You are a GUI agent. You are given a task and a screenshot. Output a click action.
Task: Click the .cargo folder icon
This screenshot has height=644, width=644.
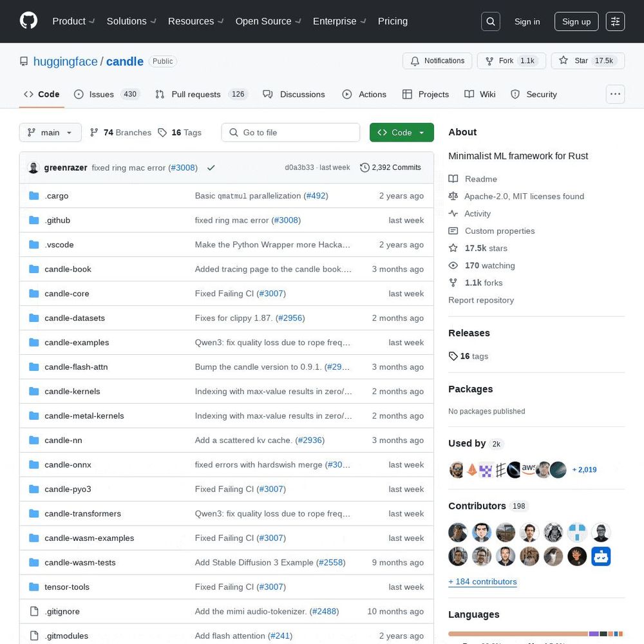pyautogui.click(x=34, y=196)
